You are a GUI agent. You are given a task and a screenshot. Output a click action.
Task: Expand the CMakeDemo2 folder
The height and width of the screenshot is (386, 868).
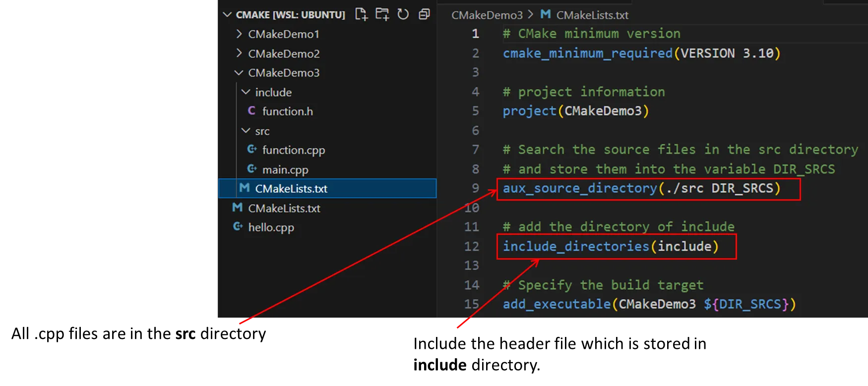(239, 53)
